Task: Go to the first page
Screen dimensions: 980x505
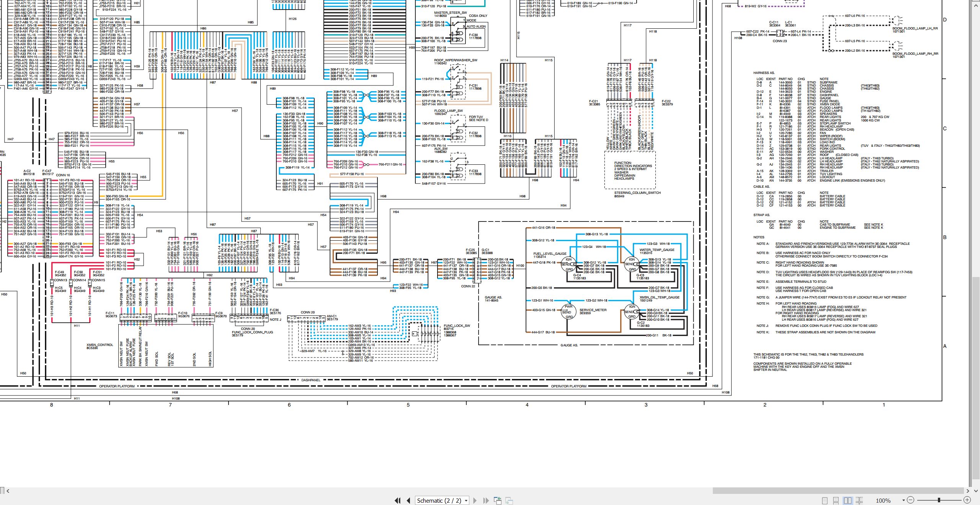Action: (398, 500)
